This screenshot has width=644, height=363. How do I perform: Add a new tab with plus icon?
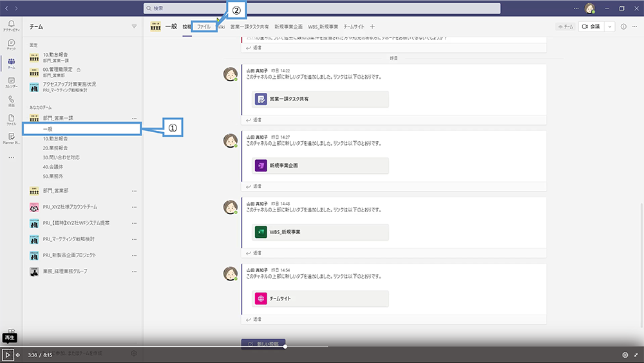[372, 26]
